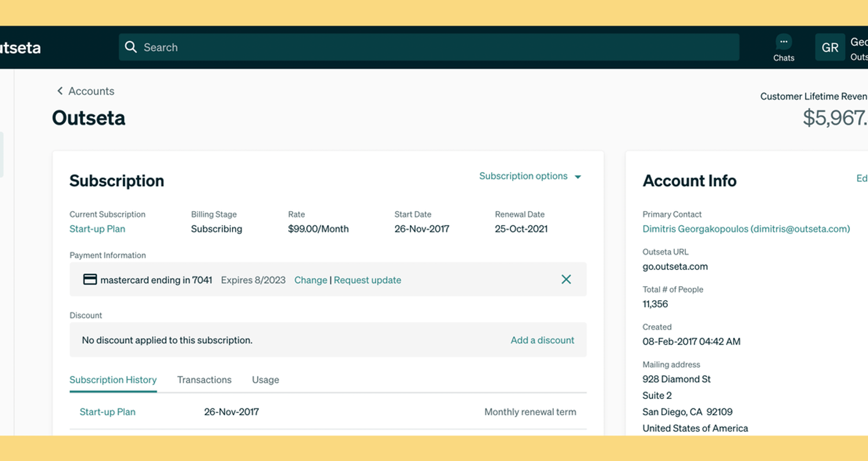Open the Start-up Plan under Current Subscription
The image size is (868, 461).
(97, 229)
